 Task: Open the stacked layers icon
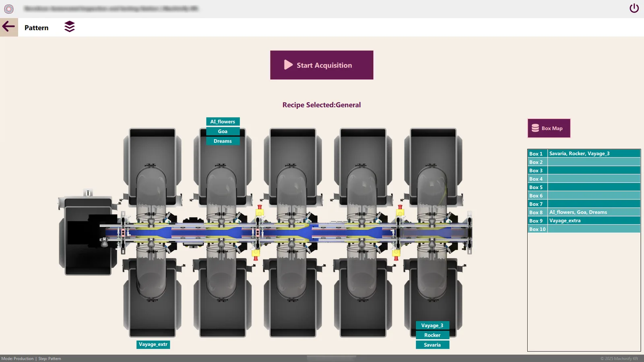[70, 27]
